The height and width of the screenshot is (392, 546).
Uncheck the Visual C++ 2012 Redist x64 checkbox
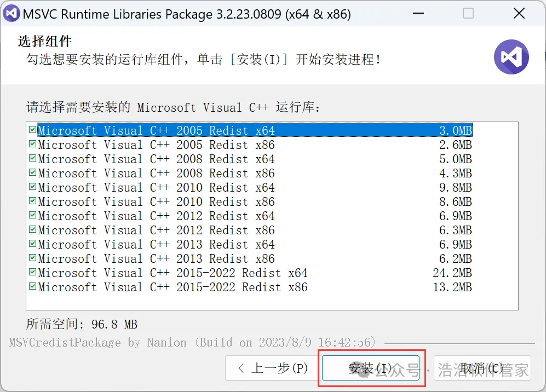point(32,216)
